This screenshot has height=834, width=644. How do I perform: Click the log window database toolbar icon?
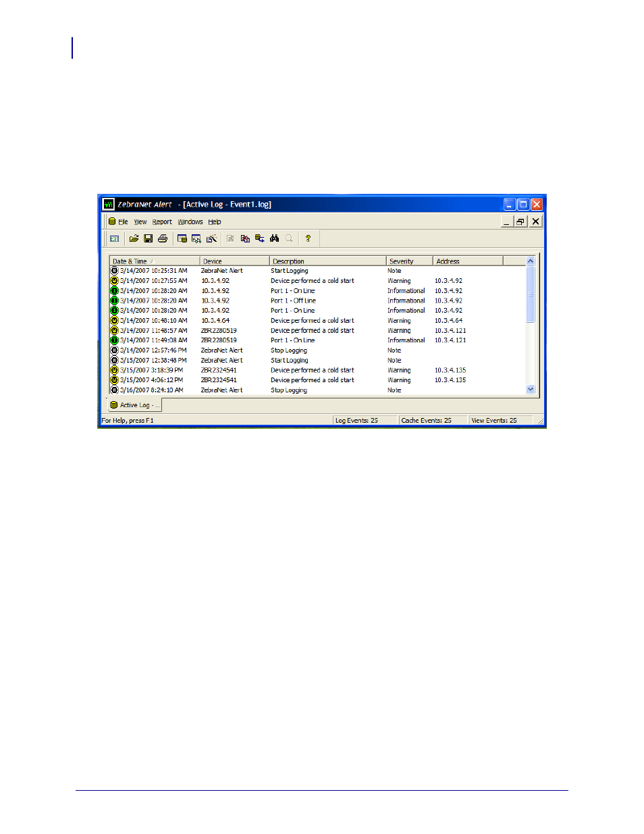(x=182, y=238)
